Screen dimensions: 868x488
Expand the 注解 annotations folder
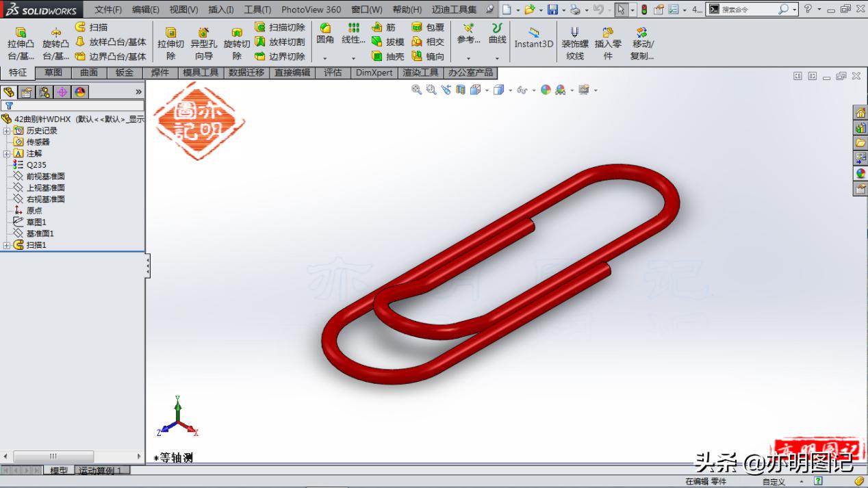click(x=7, y=154)
